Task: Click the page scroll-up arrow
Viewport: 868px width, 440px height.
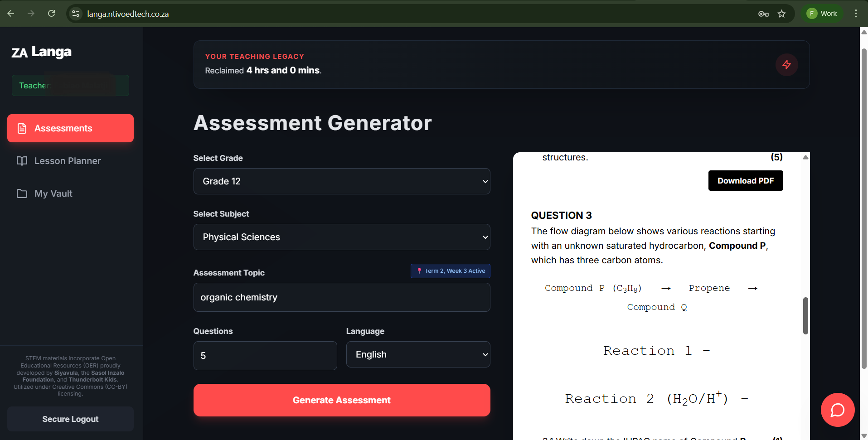Action: pyautogui.click(x=864, y=32)
